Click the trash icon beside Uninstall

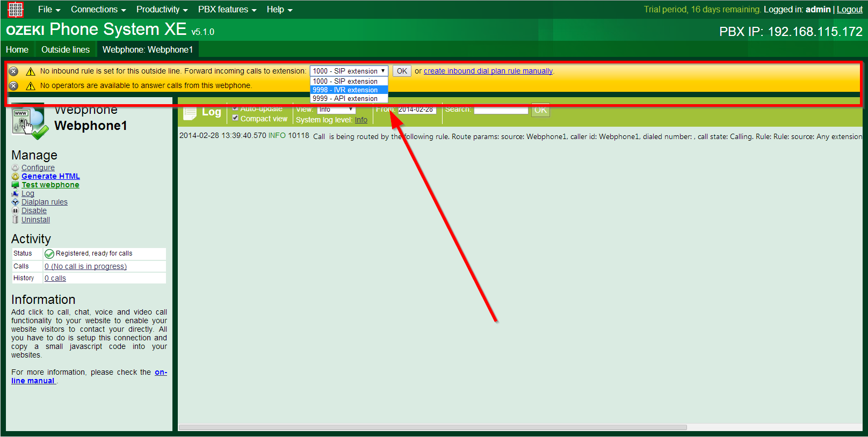(15, 220)
